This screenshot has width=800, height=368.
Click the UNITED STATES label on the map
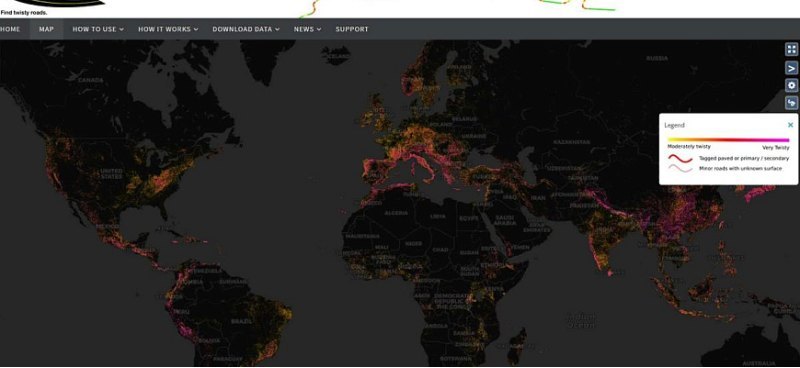111,174
